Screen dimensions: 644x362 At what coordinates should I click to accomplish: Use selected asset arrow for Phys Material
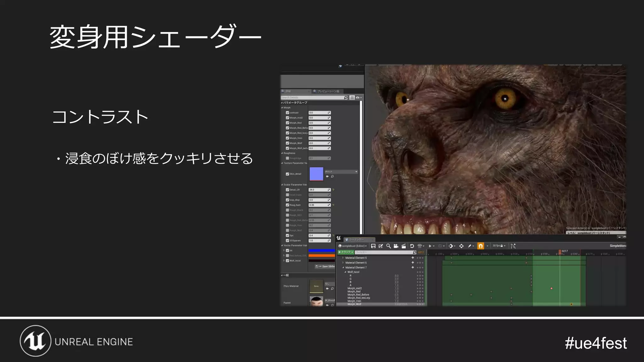coord(327,289)
